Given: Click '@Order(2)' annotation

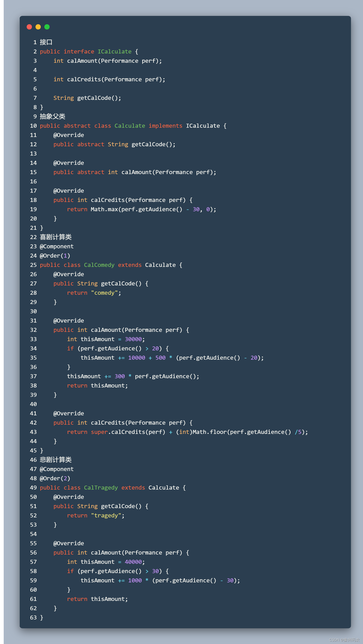Looking at the screenshot, I should click(55, 478).
